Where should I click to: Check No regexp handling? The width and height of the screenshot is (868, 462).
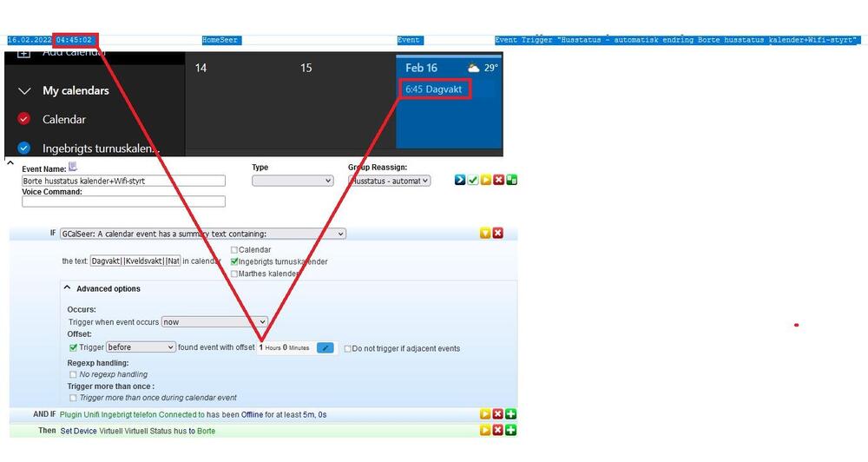pyautogui.click(x=73, y=374)
